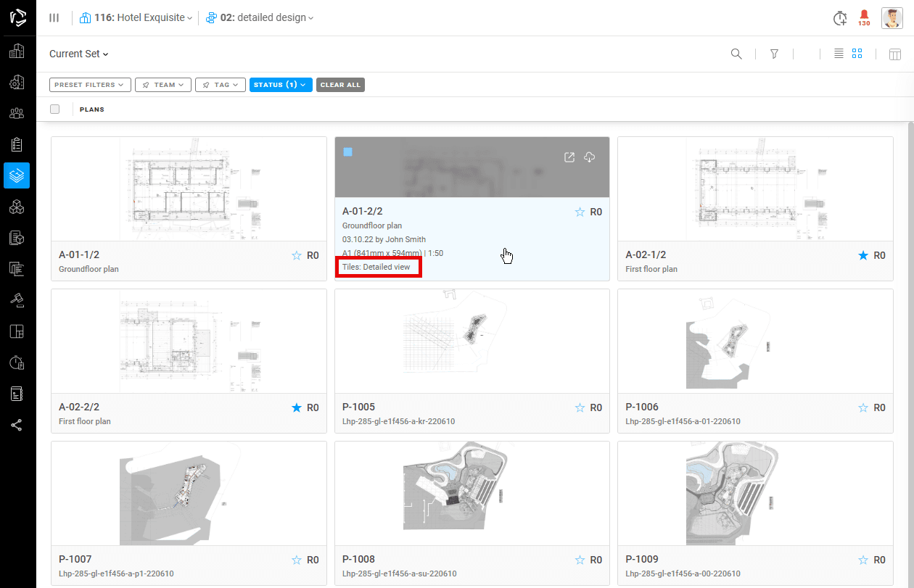The height and width of the screenshot is (588, 914).
Task: Open the share icon in left sidebar
Action: pos(17,425)
